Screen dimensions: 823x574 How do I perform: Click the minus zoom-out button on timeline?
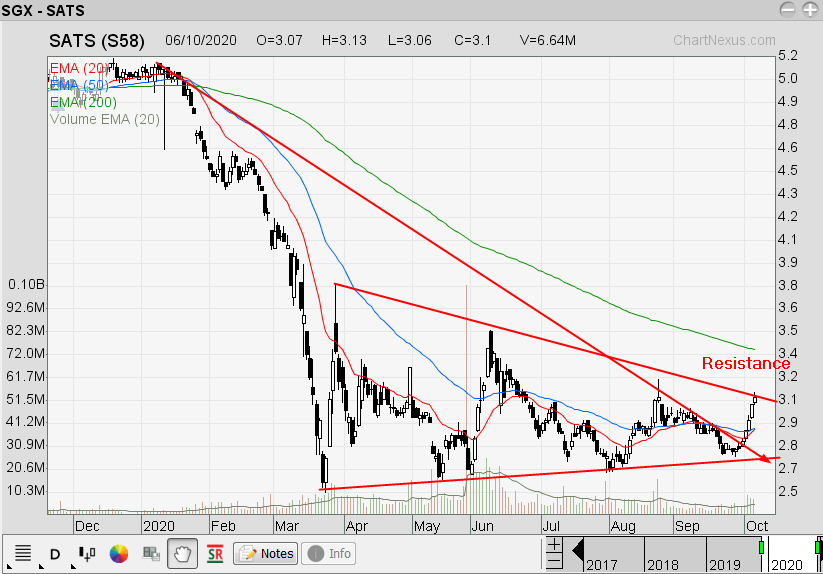point(554,561)
